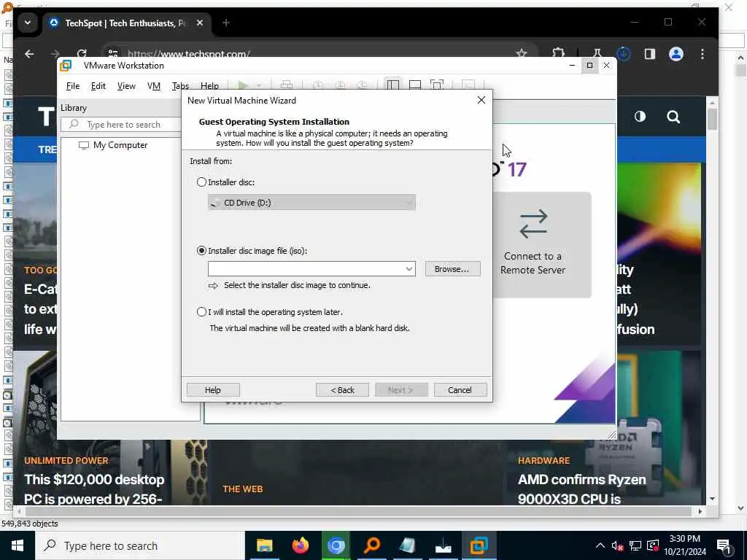The image size is (747, 560).
Task: Open Firefox from the taskbar
Action: 300,545
